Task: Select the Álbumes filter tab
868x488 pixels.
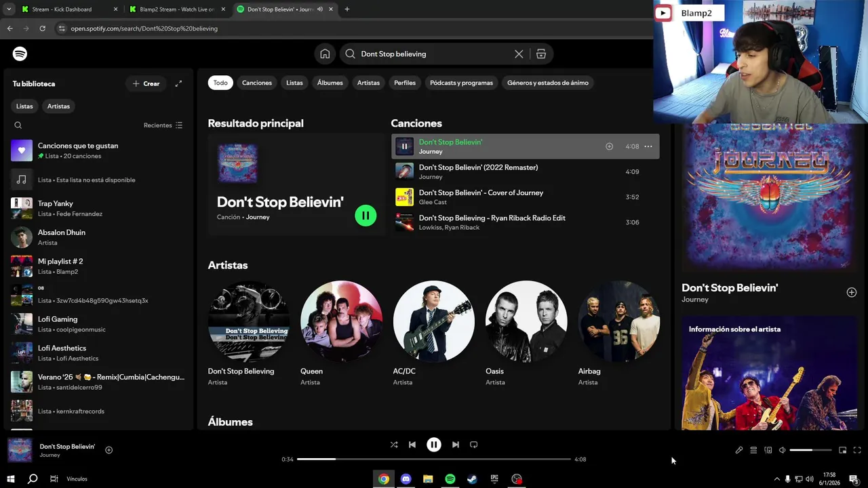Action: tap(330, 83)
